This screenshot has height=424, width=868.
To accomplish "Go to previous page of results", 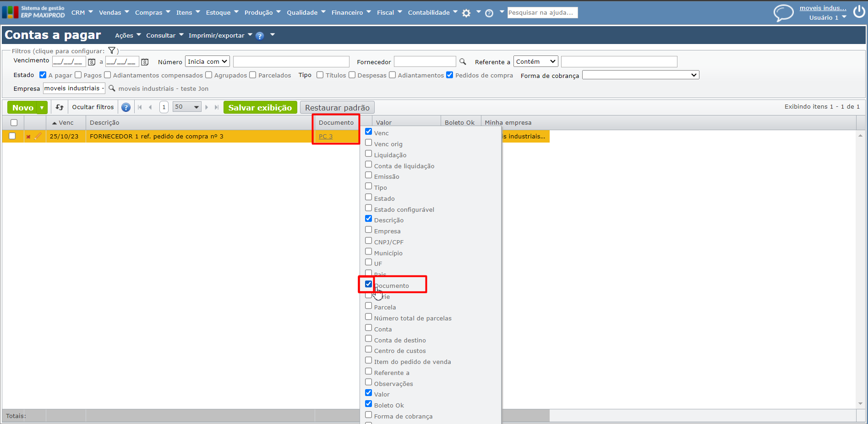I will (150, 107).
